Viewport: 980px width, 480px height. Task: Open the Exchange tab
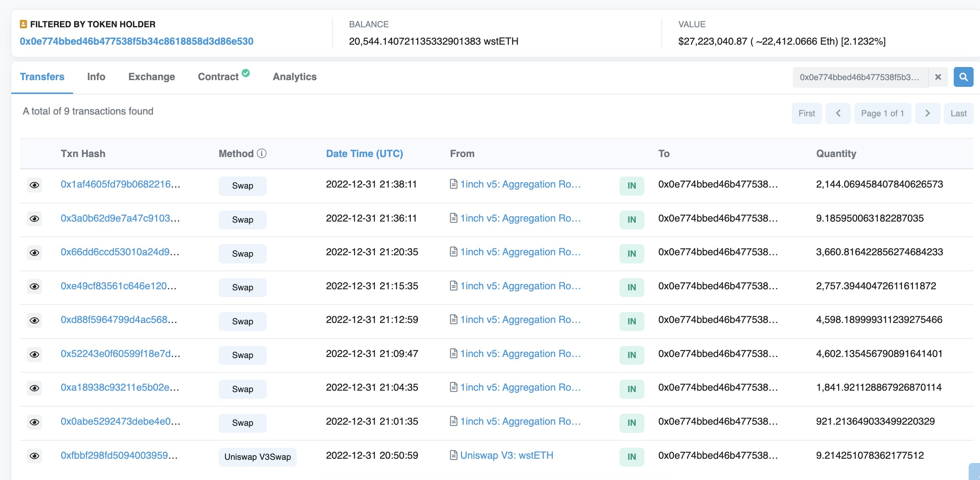point(151,77)
